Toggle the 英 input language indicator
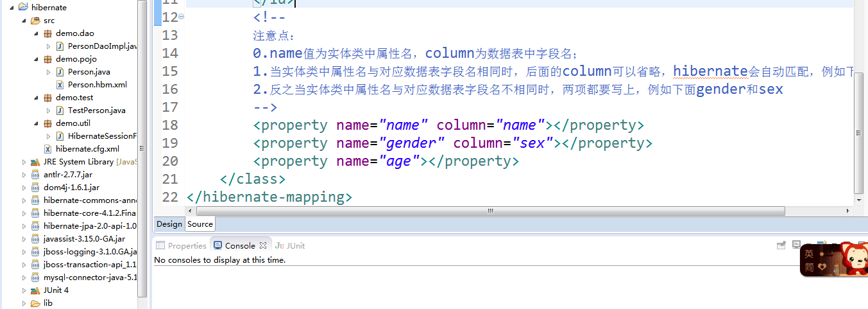The height and width of the screenshot is (309, 868). pyautogui.click(x=810, y=254)
